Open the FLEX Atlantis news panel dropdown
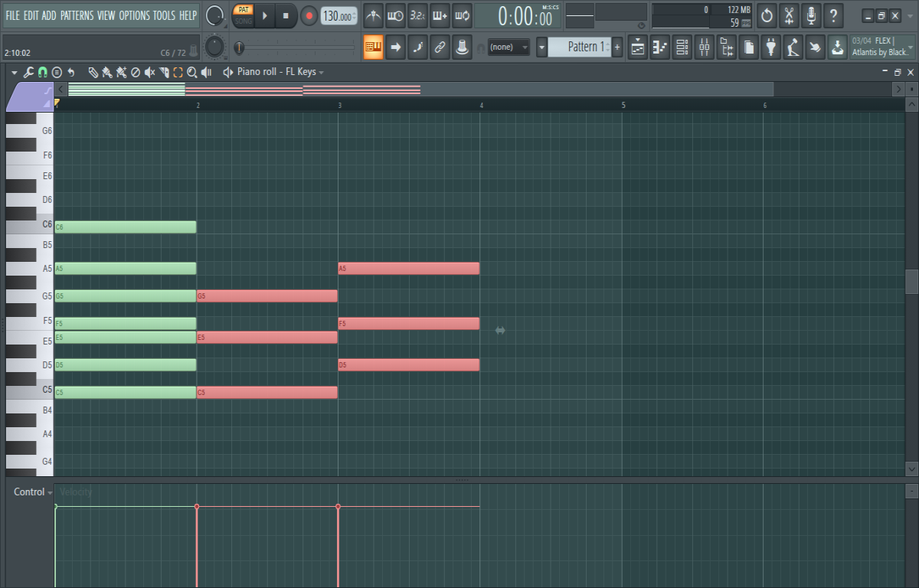The height and width of the screenshot is (588, 919). [910, 47]
